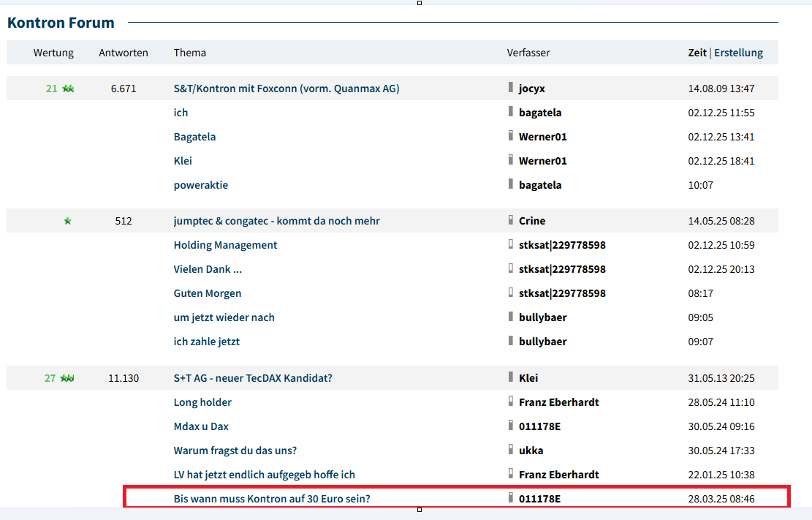Open thread 'jumptec & congatec - kommt da noch mehr'
The height and width of the screenshot is (520, 812).
tap(276, 221)
